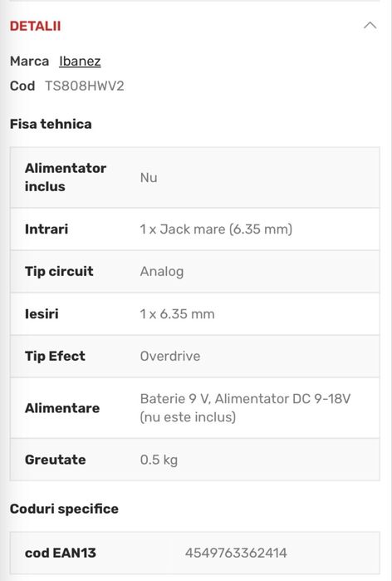Select the Alimentare row label
The image size is (392, 581).
point(62,408)
